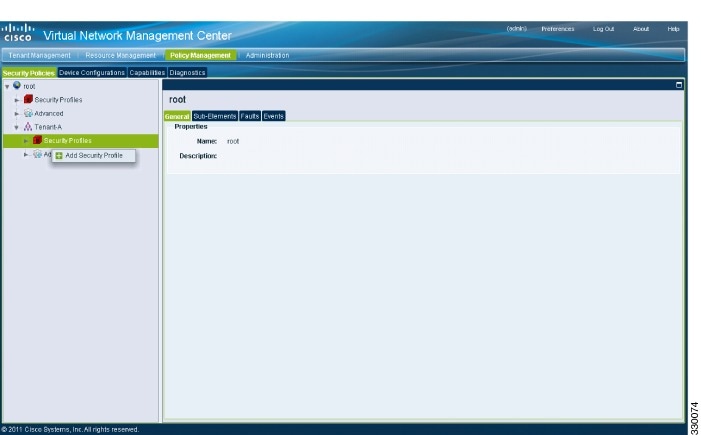Open the Help link
Viewport: 701px width, 435px height.
pos(673,29)
